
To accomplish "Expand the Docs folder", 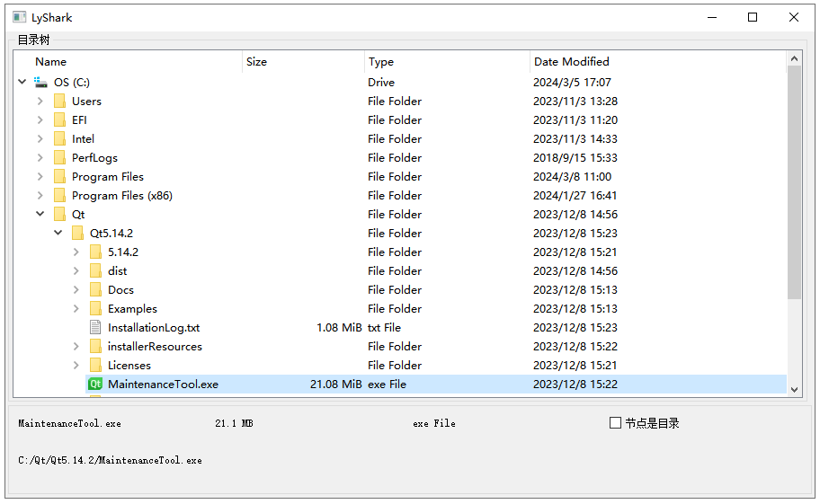I will [76, 289].
